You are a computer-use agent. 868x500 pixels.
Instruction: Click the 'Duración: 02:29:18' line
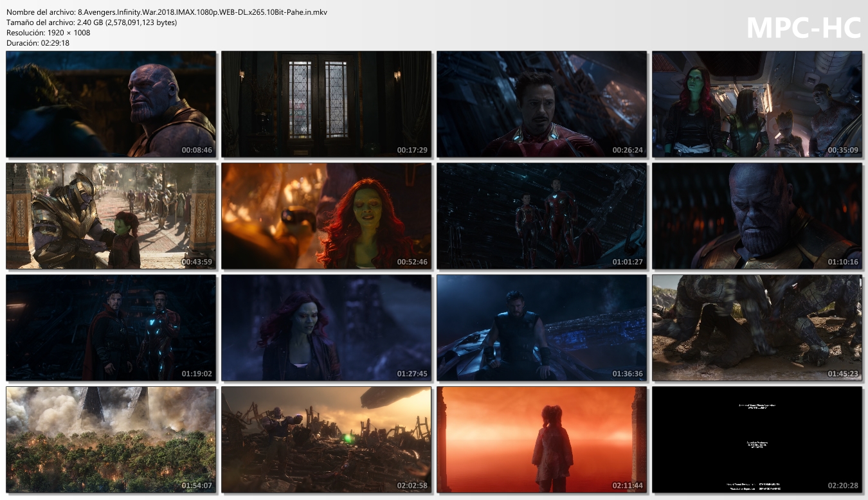(38, 43)
